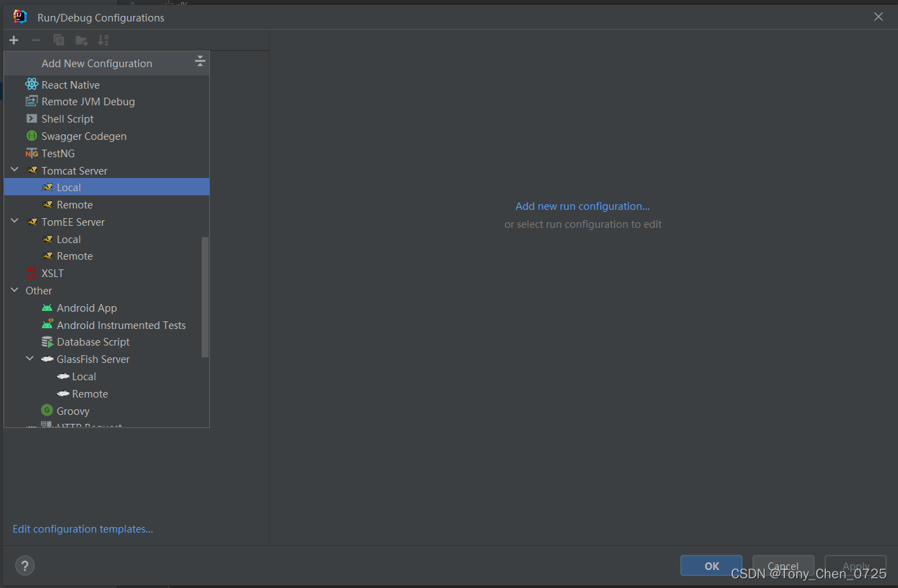Pick the Shell Script entry

click(x=107, y=118)
